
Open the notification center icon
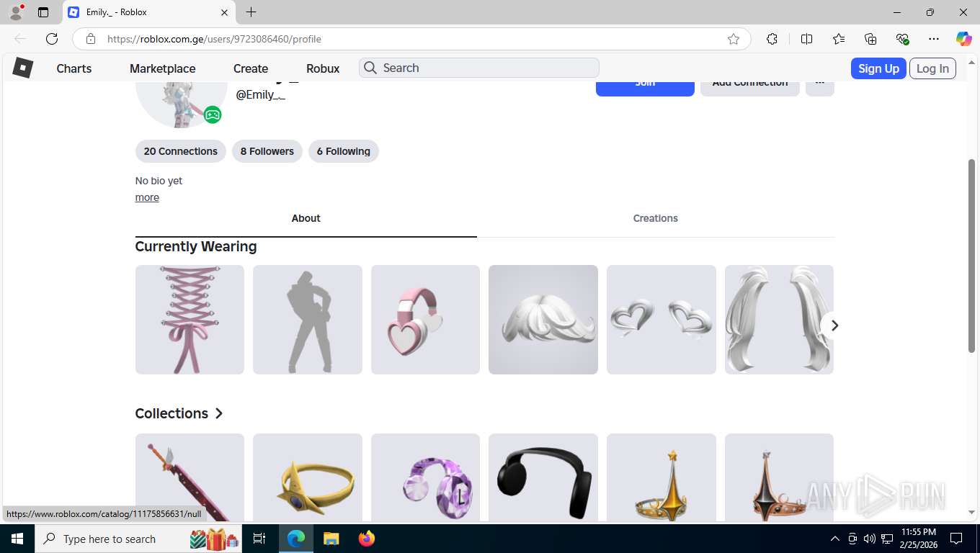coord(956,539)
